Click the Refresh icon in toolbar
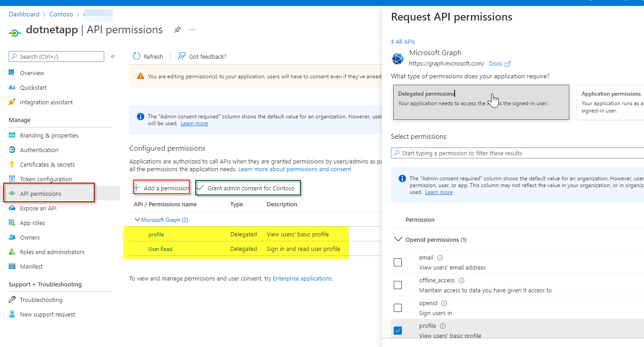Viewport: 644px width, 347px height. tap(137, 56)
